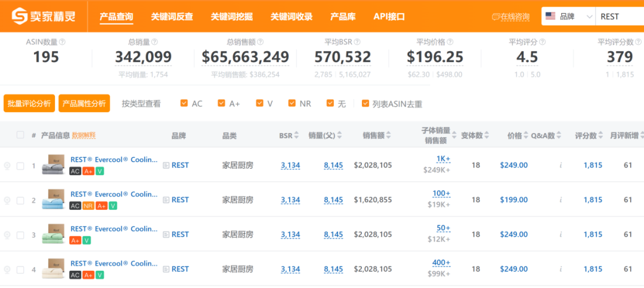Toggle 列表ASIN去重 checkbox
Viewport: 644px width, 288px height.
coord(365,103)
